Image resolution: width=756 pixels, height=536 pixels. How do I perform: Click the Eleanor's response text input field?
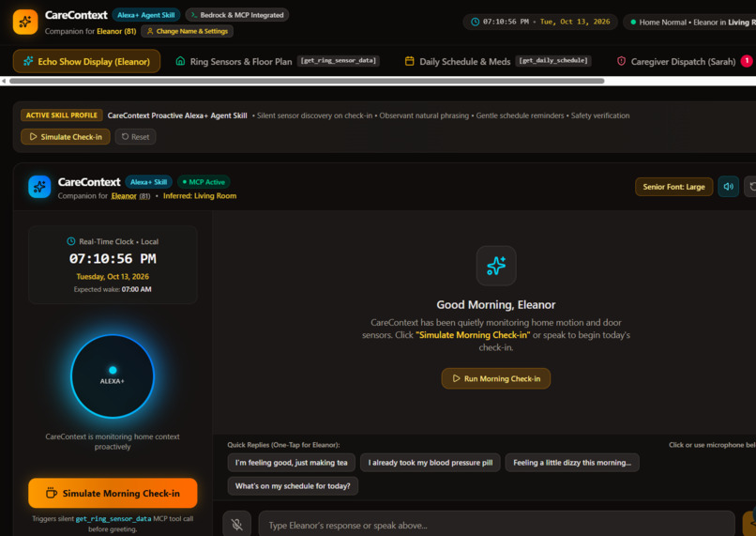click(x=496, y=525)
